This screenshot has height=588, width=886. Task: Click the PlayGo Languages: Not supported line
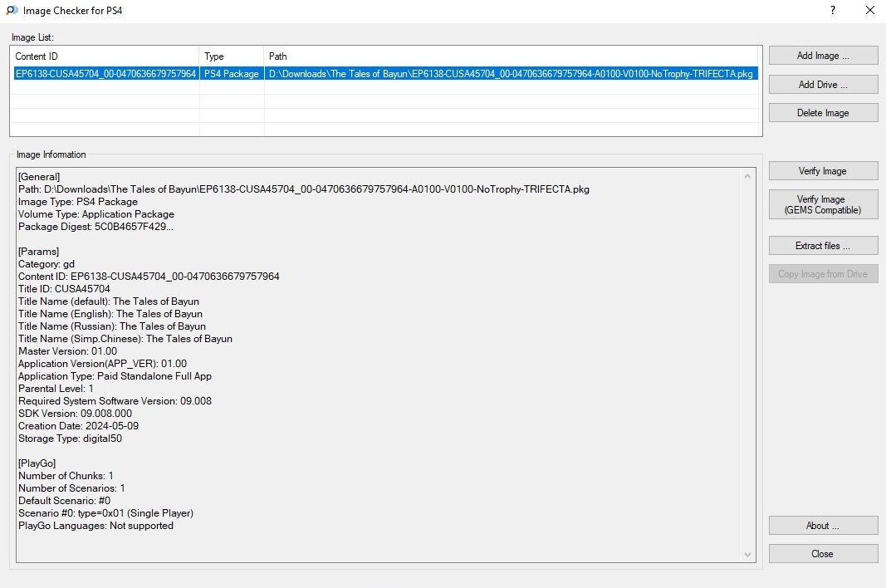point(95,525)
